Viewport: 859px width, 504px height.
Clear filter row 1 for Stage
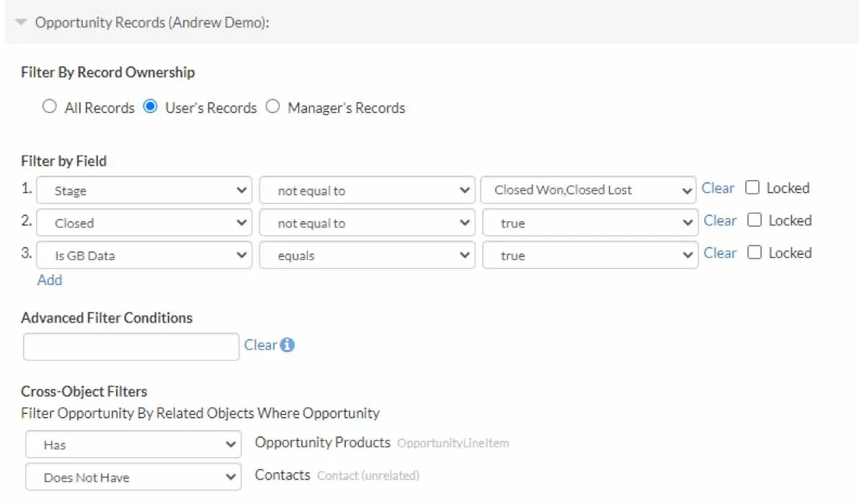[718, 188]
